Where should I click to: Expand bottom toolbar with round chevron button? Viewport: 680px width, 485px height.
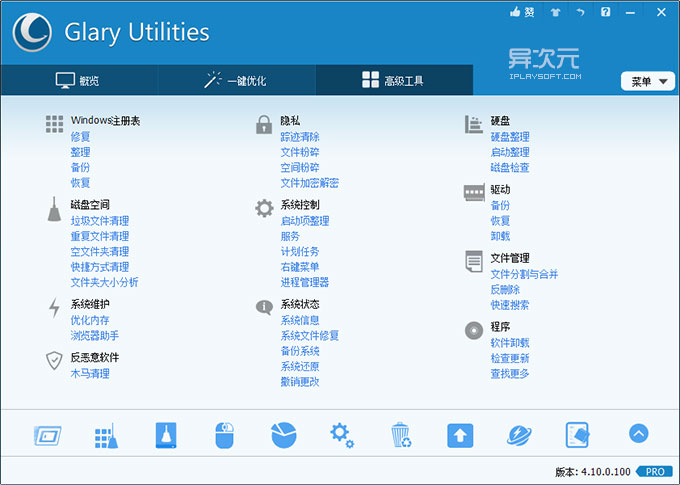coord(638,433)
